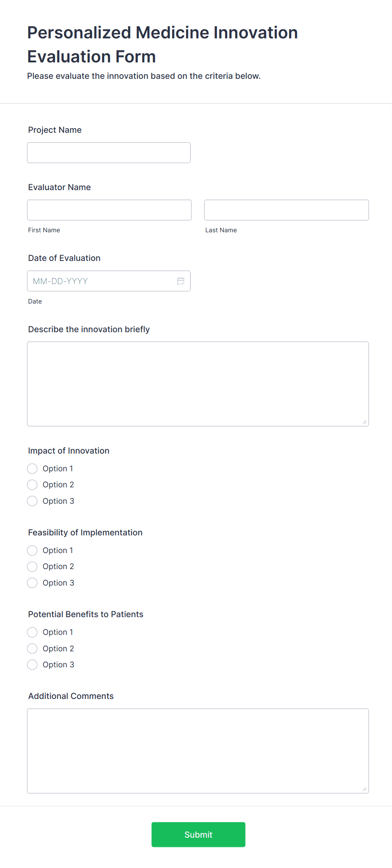
Task: Choose Option 1 under Feasibility of Implementation
Action: (32, 551)
